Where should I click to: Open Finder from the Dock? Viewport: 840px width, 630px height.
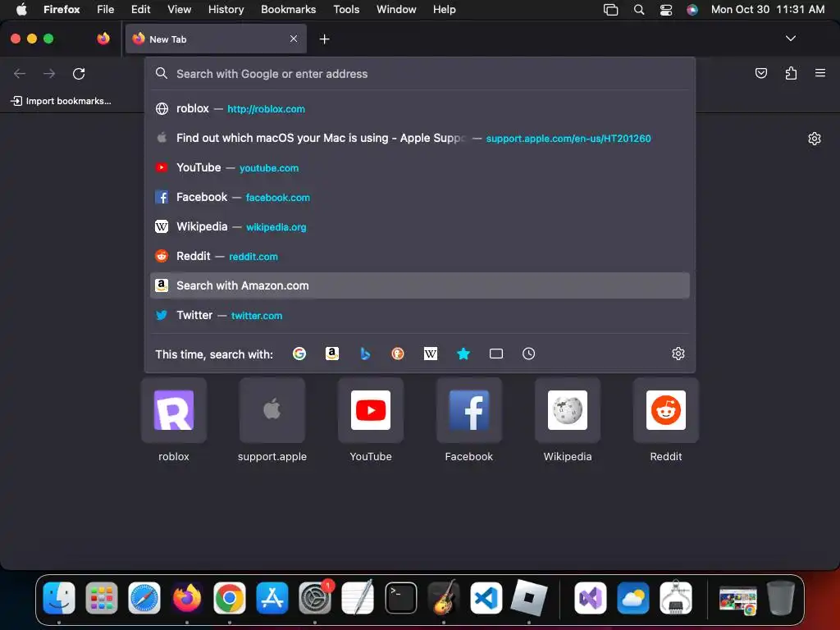coord(59,598)
